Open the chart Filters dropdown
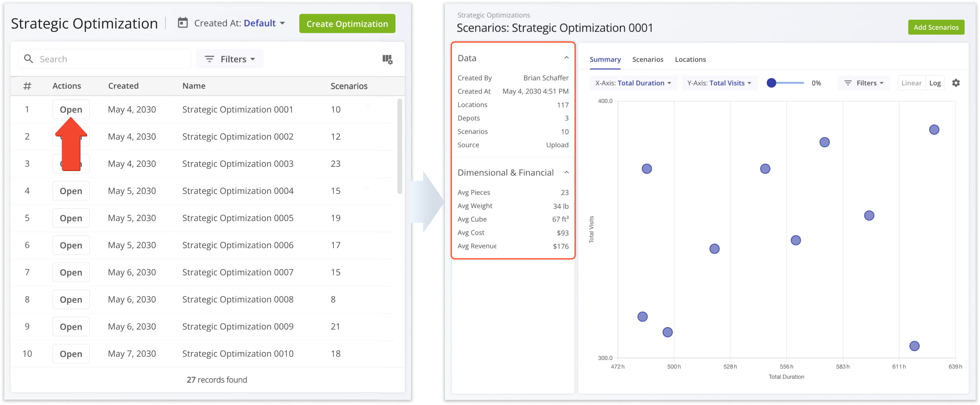The image size is (980, 405). 864,83
